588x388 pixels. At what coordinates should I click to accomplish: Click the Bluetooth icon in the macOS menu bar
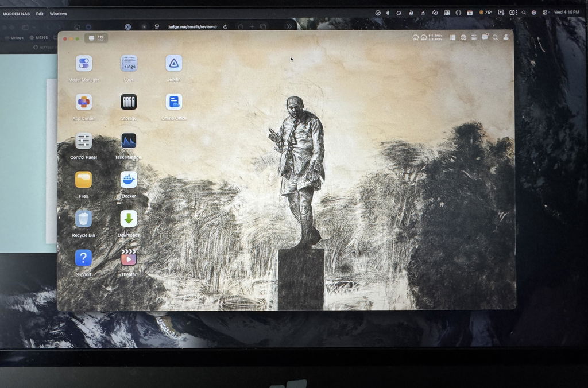[388, 13]
